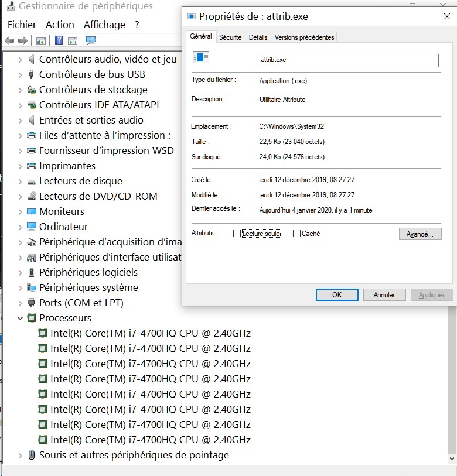
Task: Select the Contrôleurs de bus USB icon
Action: (x=31, y=74)
